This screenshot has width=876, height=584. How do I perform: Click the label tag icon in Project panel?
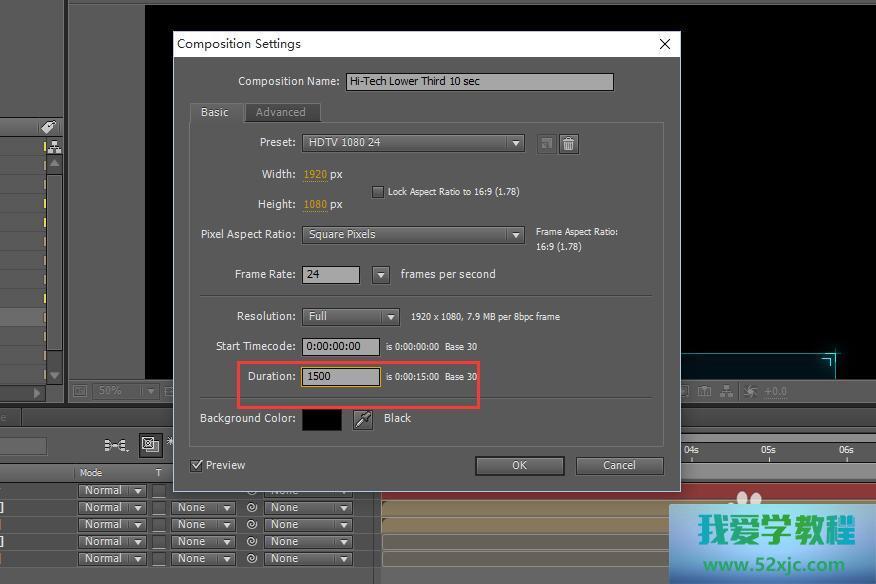(x=48, y=128)
